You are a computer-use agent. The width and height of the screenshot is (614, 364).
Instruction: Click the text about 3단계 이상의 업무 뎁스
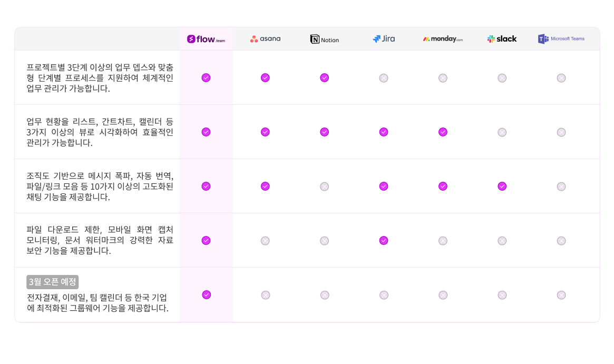(x=100, y=78)
